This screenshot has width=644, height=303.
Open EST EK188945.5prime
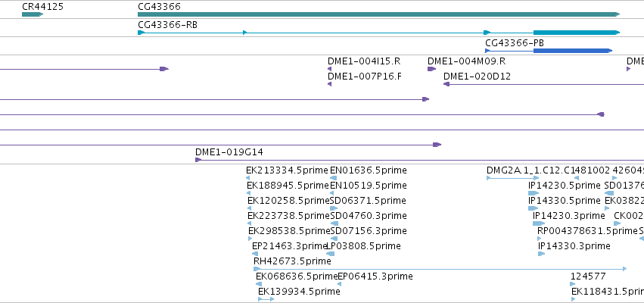point(288,186)
